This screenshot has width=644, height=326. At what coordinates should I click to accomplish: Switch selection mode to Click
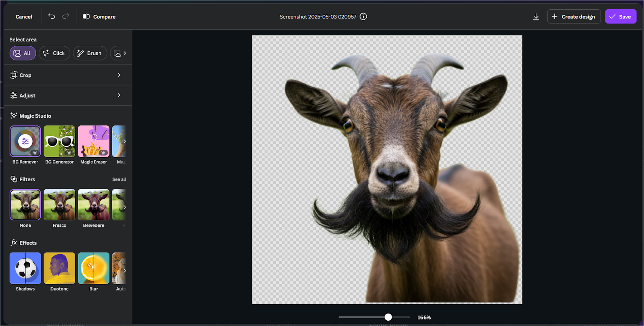(x=54, y=53)
